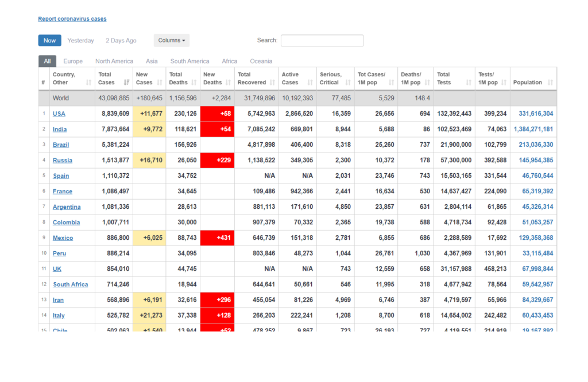Click France active cases 942,366 cell
The width and height of the screenshot is (588, 382).
pos(298,192)
